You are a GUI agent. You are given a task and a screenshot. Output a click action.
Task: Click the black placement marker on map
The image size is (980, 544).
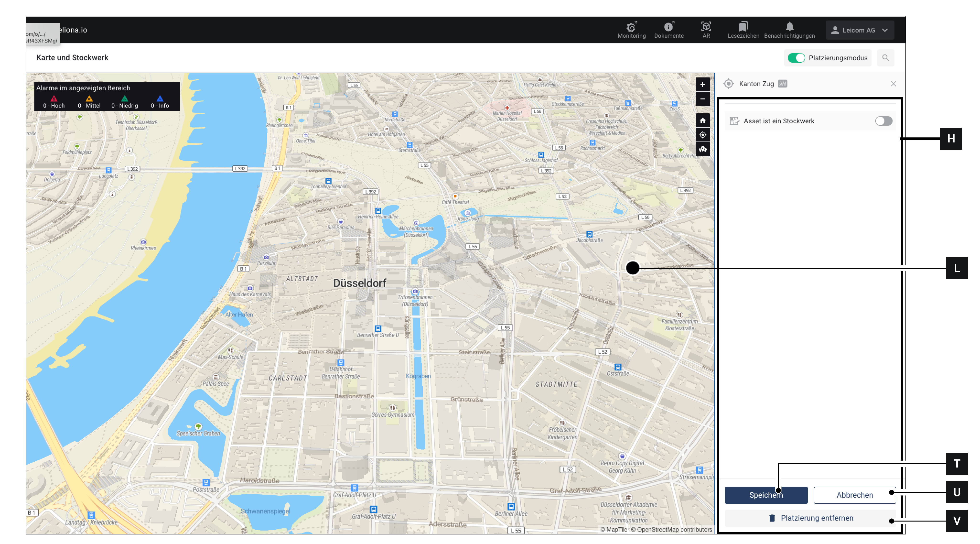(632, 268)
